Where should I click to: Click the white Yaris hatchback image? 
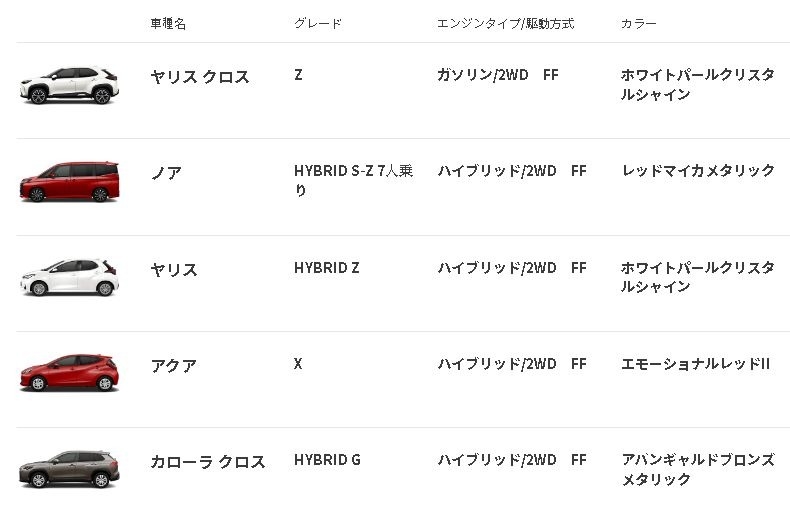tap(70, 277)
